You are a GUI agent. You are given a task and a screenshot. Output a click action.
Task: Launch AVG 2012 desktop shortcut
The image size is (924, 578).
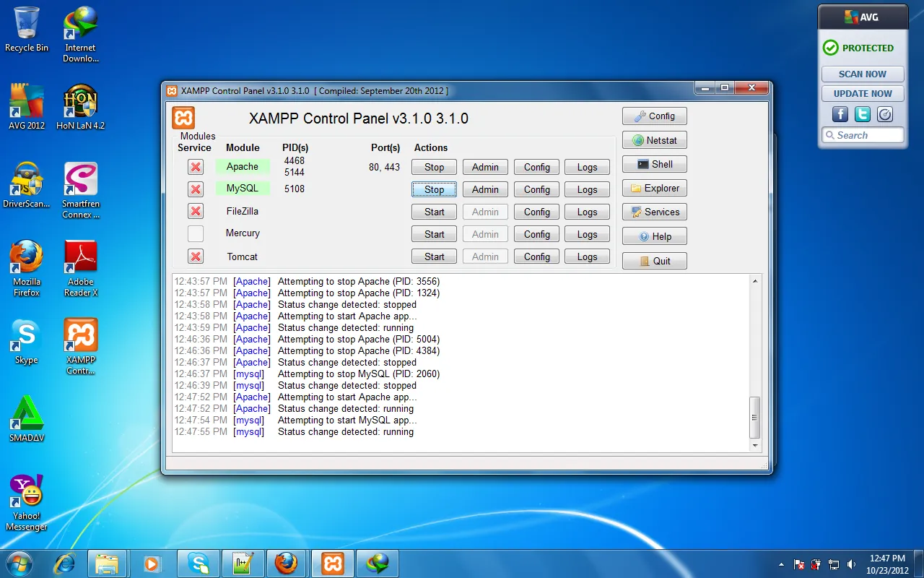[27, 107]
